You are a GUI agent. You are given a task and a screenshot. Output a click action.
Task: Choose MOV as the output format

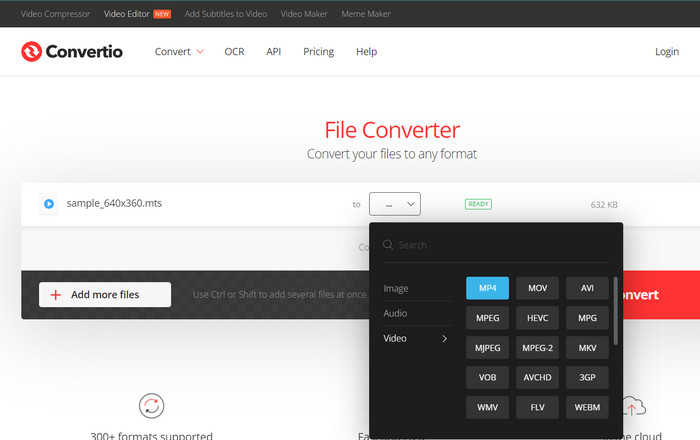pyautogui.click(x=538, y=288)
